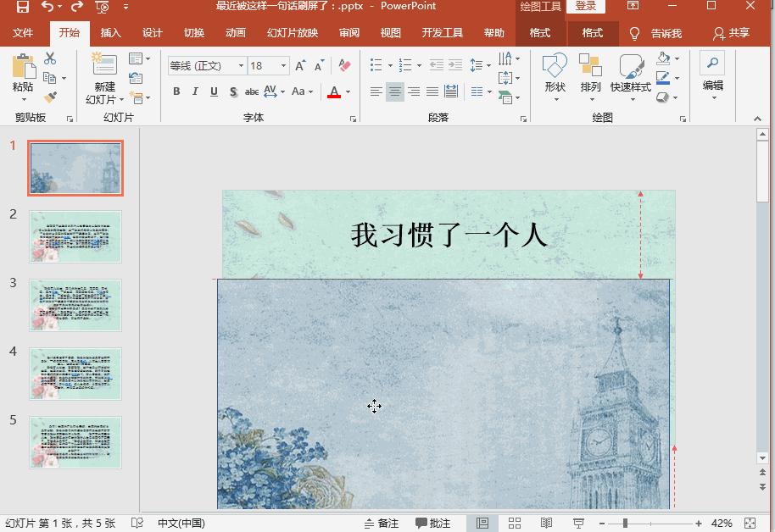Click the Shape Fill bucket icon
This screenshot has width=775, height=532.
click(665, 59)
